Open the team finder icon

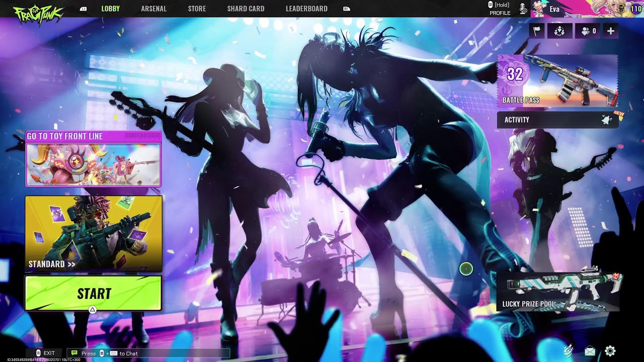559,31
